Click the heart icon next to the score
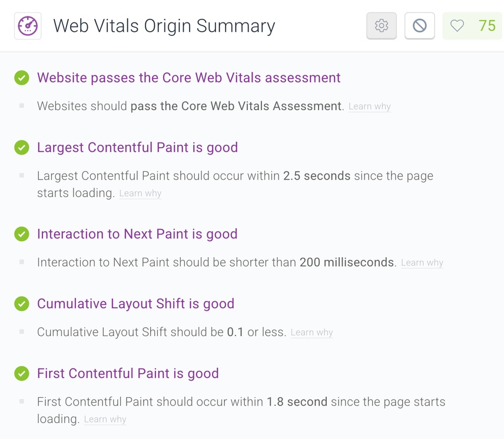504x439 pixels. point(456,26)
